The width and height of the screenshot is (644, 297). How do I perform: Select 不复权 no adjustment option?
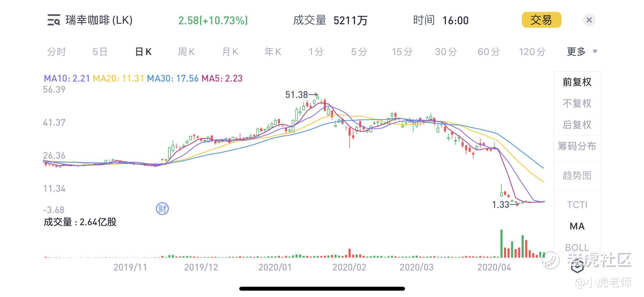pyautogui.click(x=577, y=103)
